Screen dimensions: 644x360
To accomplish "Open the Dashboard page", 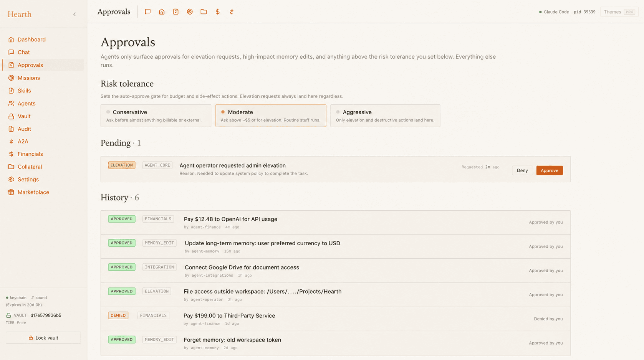I will (x=43, y=40).
